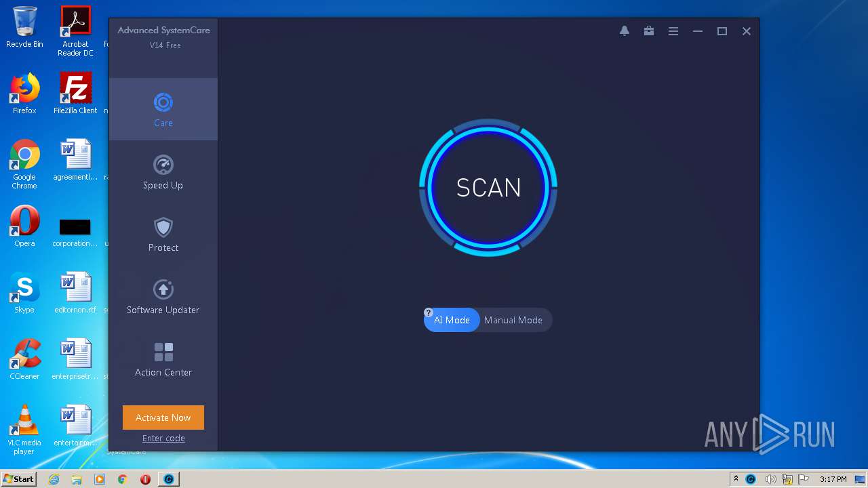
Task: Click Advanced SystemCare taskbar button
Action: coord(169,479)
